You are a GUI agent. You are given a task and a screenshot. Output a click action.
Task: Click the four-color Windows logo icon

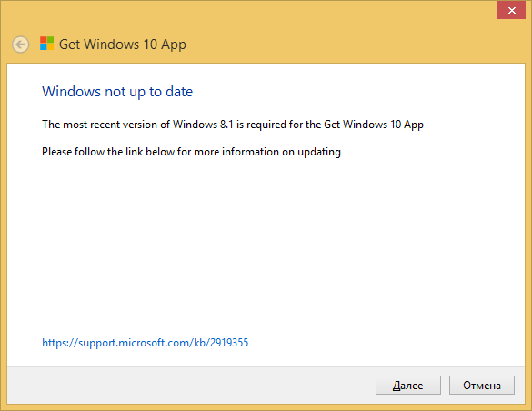tap(46, 44)
